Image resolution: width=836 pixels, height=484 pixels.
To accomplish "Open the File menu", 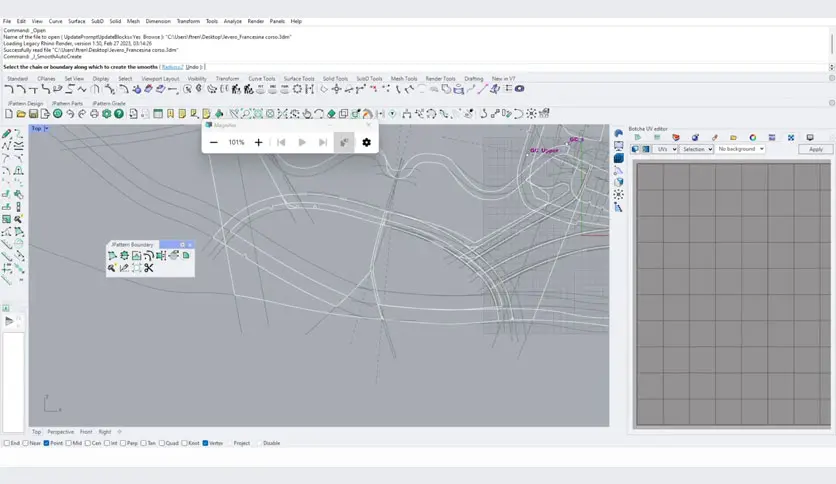I will [7, 21].
